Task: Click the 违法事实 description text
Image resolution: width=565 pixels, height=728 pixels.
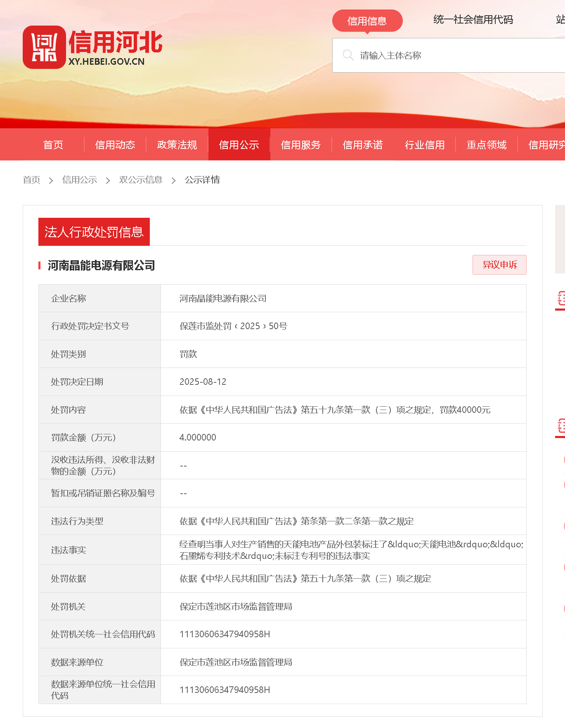Action: [x=351, y=550]
